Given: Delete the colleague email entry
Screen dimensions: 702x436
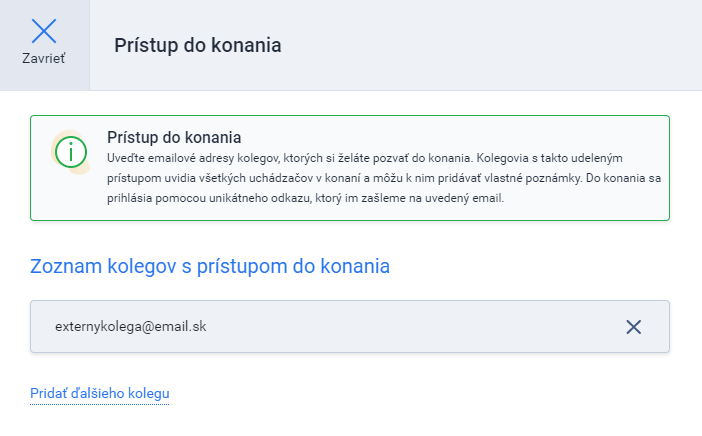Looking at the screenshot, I should click(x=634, y=327).
